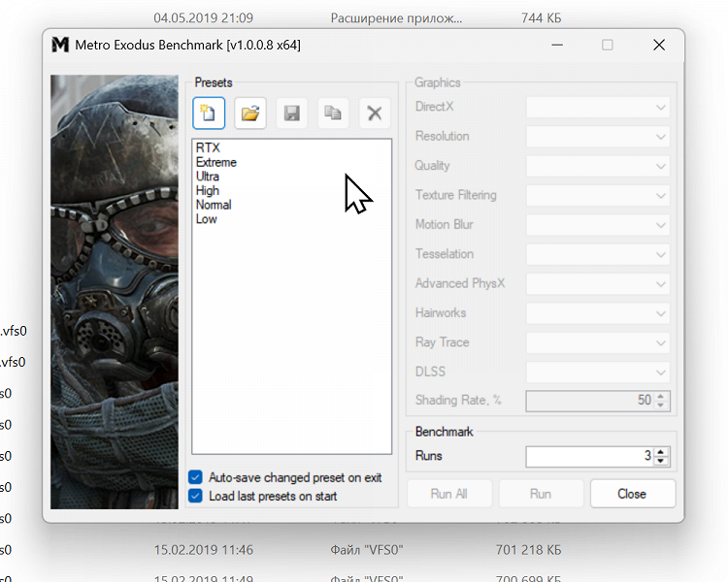The image size is (728, 582).
Task: Expand the Quality dropdown
Action: pyautogui.click(x=597, y=166)
